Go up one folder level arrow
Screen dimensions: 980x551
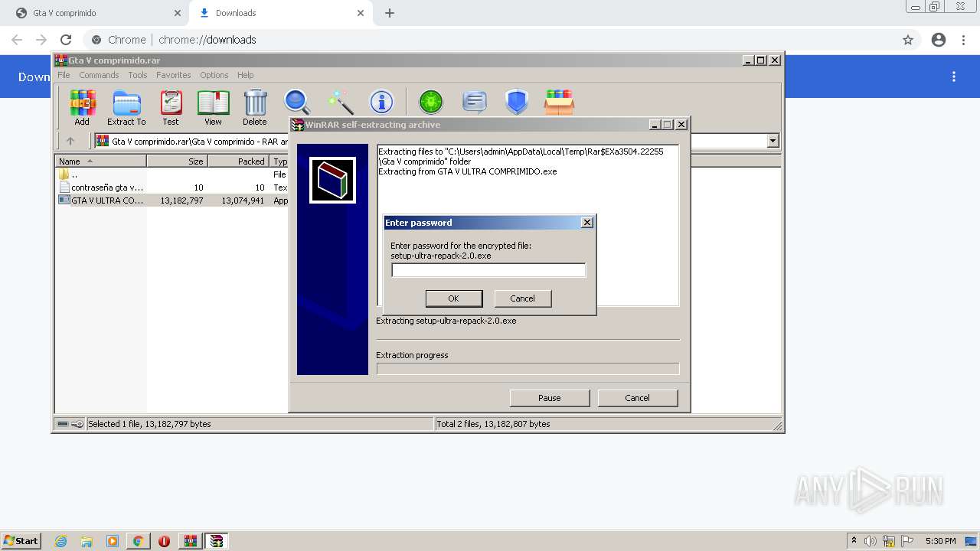70,141
